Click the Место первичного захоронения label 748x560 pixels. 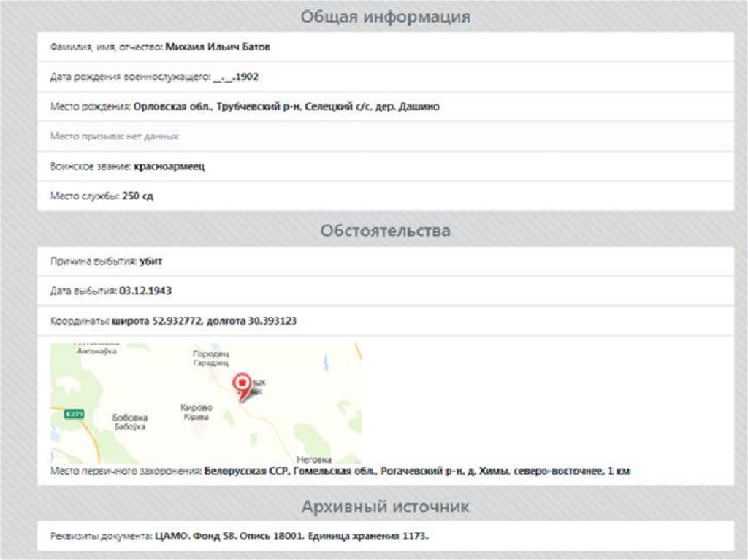click(126, 471)
